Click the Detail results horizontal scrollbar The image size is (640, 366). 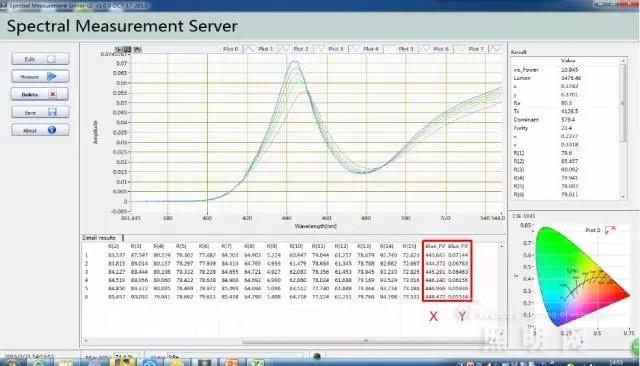coord(365,340)
